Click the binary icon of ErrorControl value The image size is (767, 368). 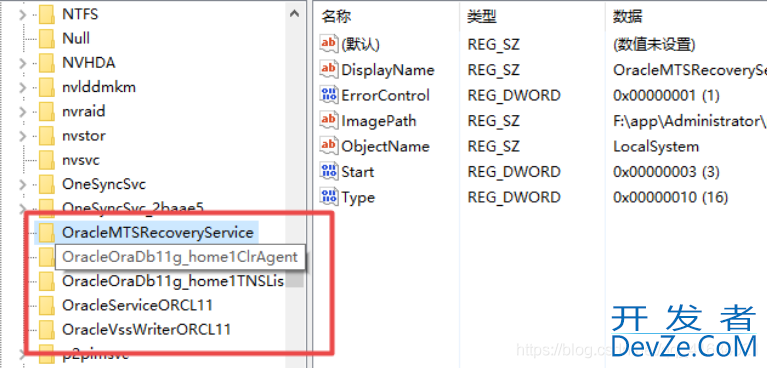point(329,94)
